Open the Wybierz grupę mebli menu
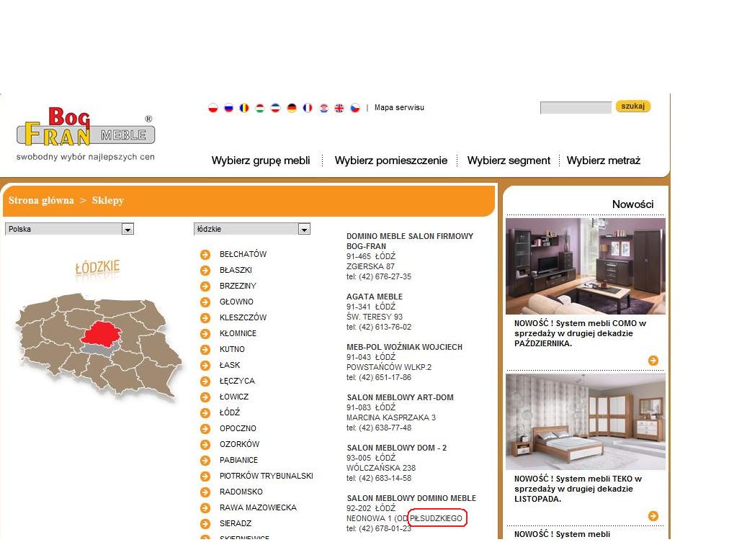 coord(261,161)
